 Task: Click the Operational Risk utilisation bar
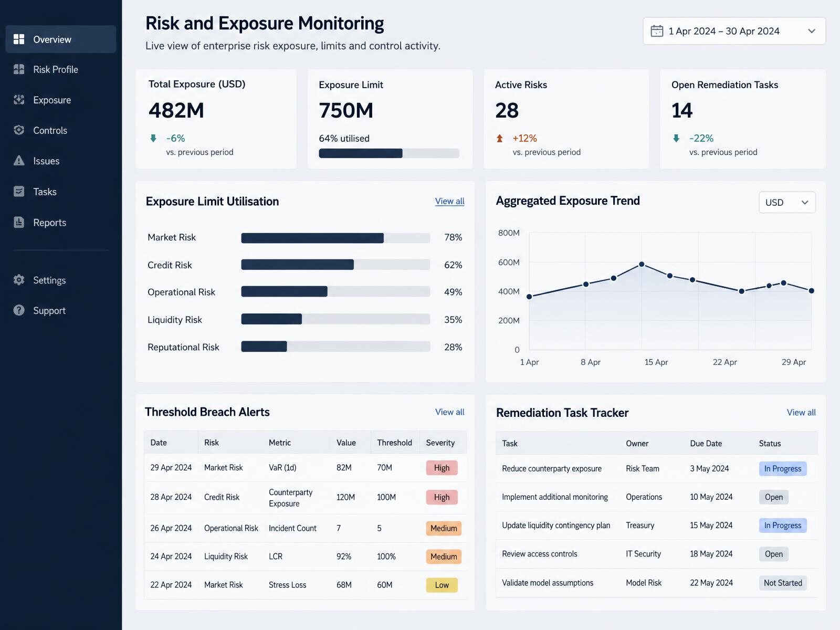coord(335,291)
